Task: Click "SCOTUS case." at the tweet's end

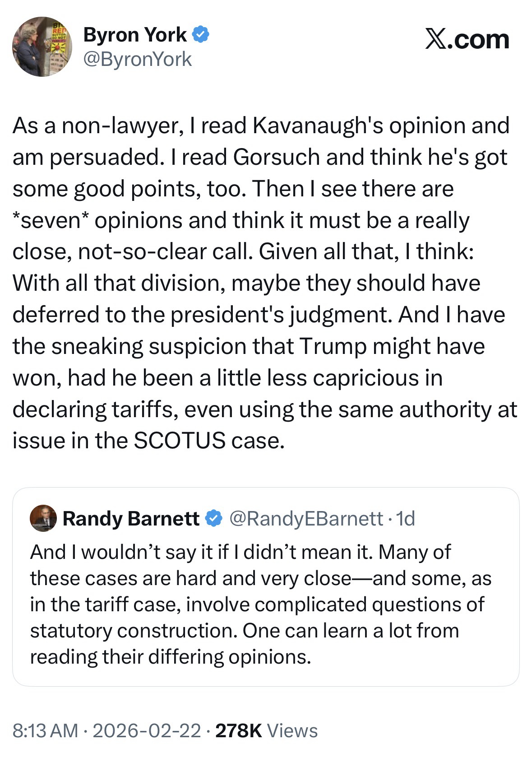Action: coord(210,441)
